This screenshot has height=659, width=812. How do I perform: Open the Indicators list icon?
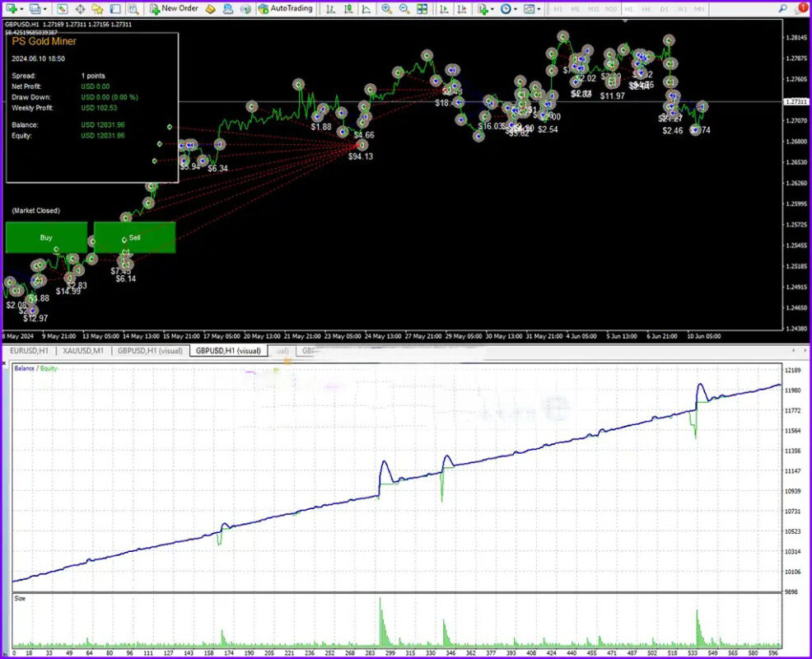(x=483, y=8)
